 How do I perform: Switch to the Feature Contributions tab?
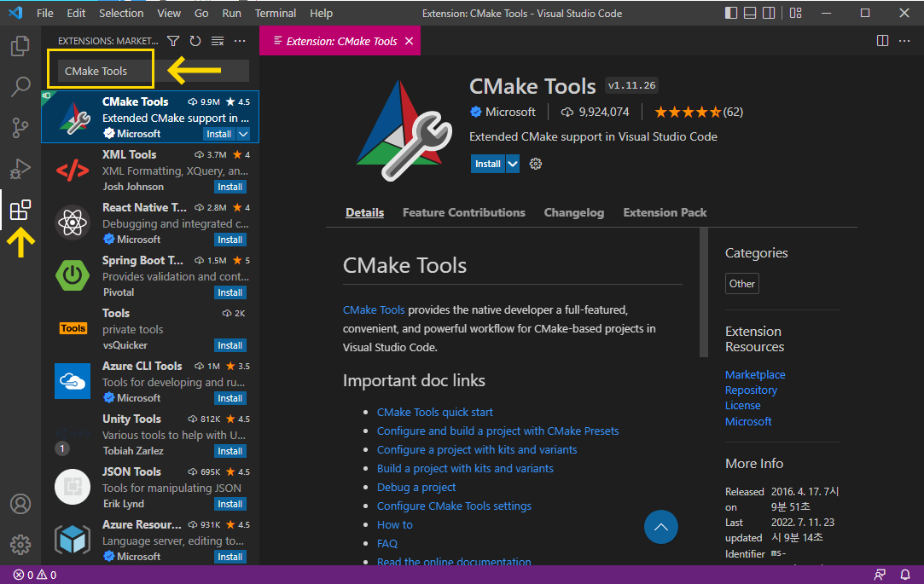pyautogui.click(x=464, y=212)
